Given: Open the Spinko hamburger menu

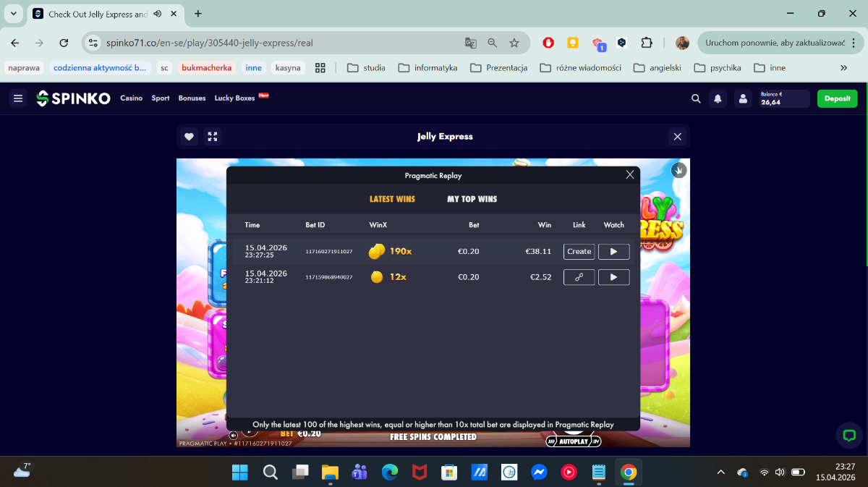Looking at the screenshot, I should pos(19,98).
